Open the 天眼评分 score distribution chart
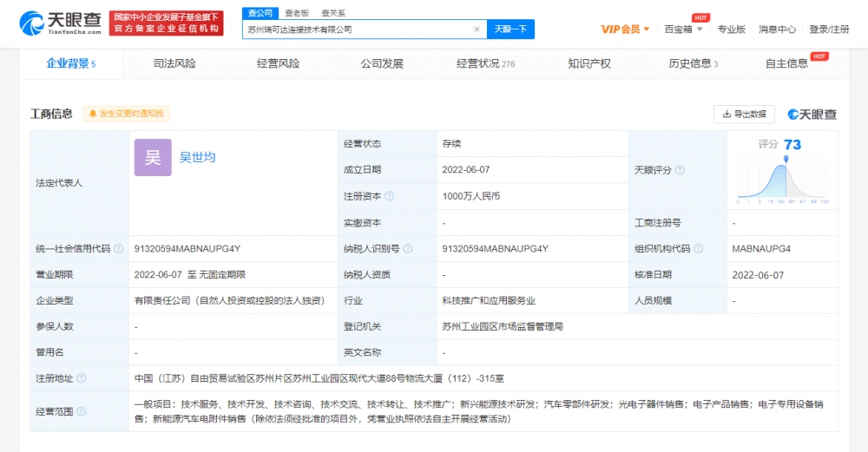 [x=783, y=180]
